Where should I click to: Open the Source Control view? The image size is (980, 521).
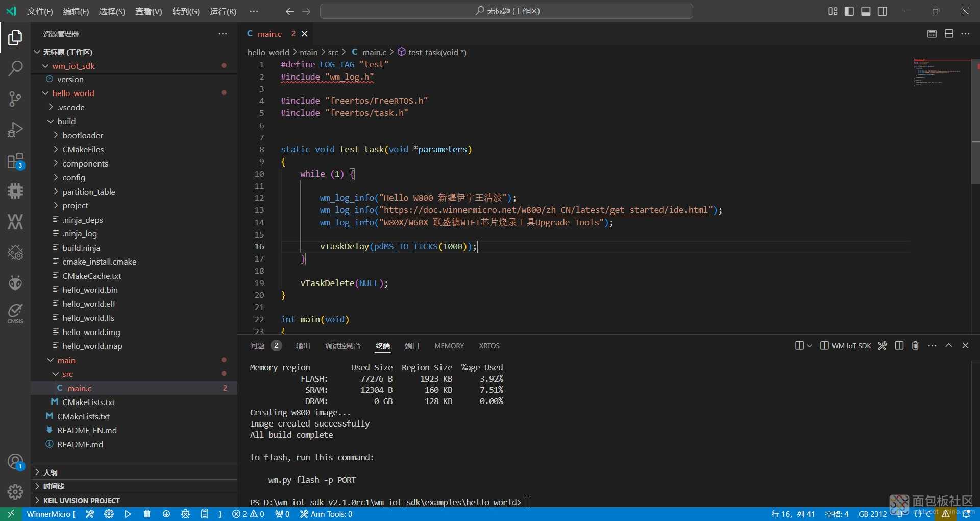tap(15, 99)
